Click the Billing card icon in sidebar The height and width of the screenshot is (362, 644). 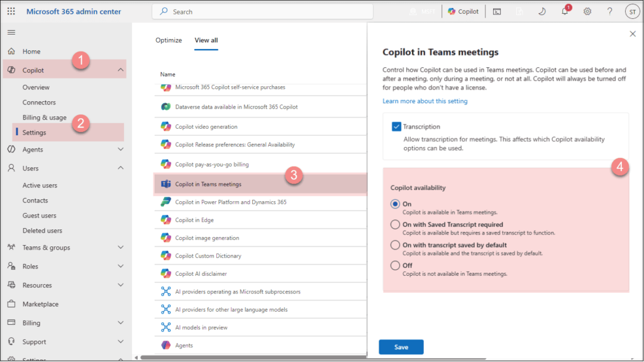(11, 322)
